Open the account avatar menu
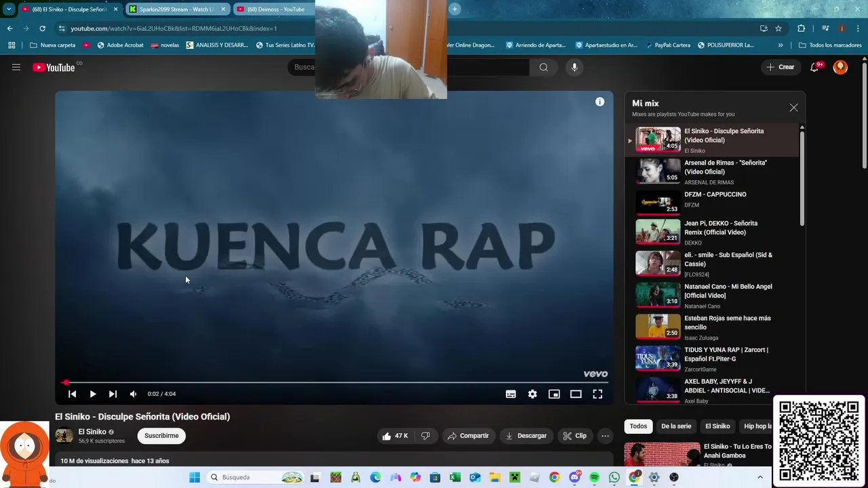 840,67
